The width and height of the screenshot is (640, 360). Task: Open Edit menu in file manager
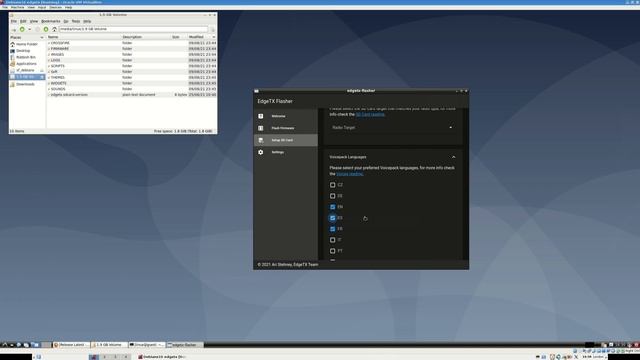click(23, 21)
